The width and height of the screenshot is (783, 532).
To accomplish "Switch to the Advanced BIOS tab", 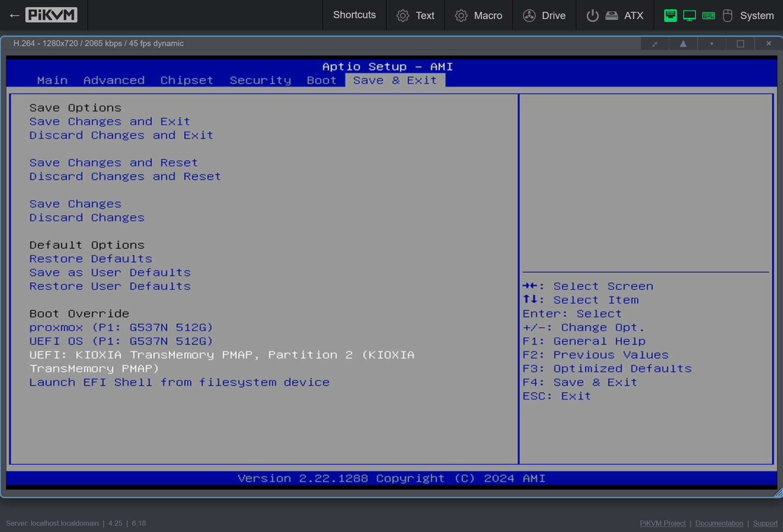I will point(114,80).
